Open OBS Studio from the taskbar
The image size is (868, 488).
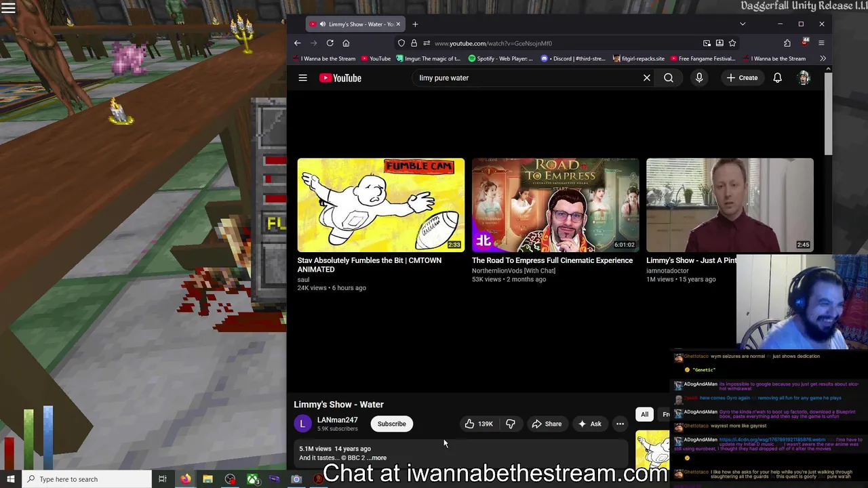pos(230,479)
